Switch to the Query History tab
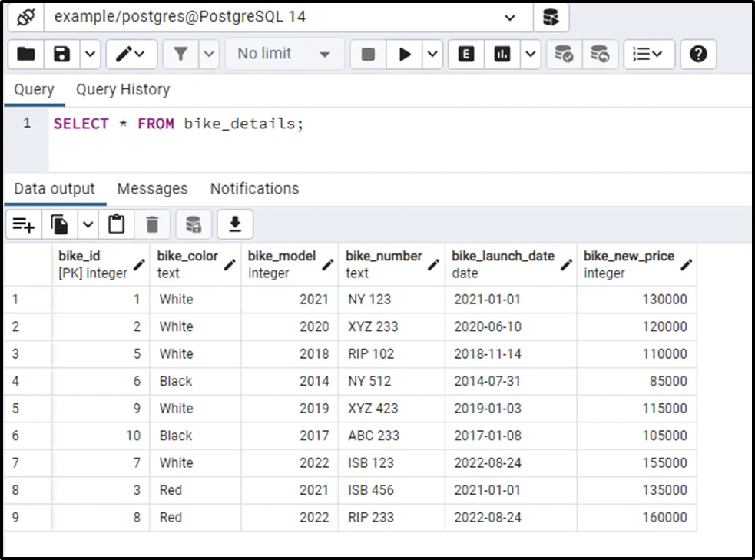The image size is (755, 560). pyautogui.click(x=123, y=90)
